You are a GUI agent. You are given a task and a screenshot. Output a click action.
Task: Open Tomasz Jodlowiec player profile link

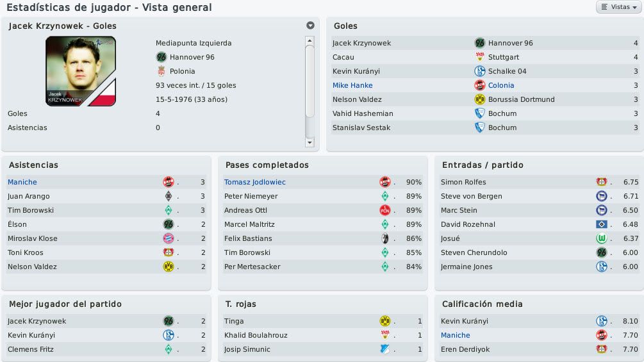(x=254, y=182)
